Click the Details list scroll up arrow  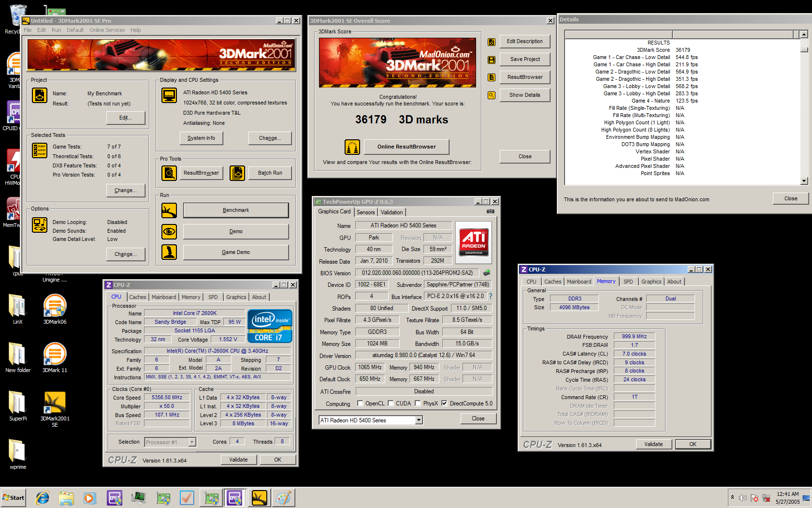pos(804,34)
